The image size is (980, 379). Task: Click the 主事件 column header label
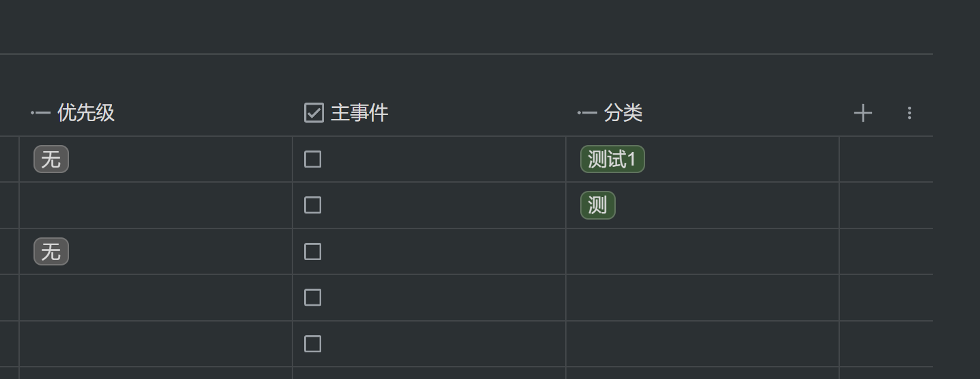pos(359,113)
